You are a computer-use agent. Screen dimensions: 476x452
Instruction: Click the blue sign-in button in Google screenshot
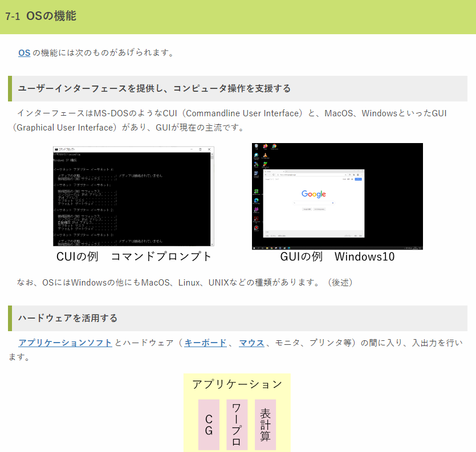(359, 179)
